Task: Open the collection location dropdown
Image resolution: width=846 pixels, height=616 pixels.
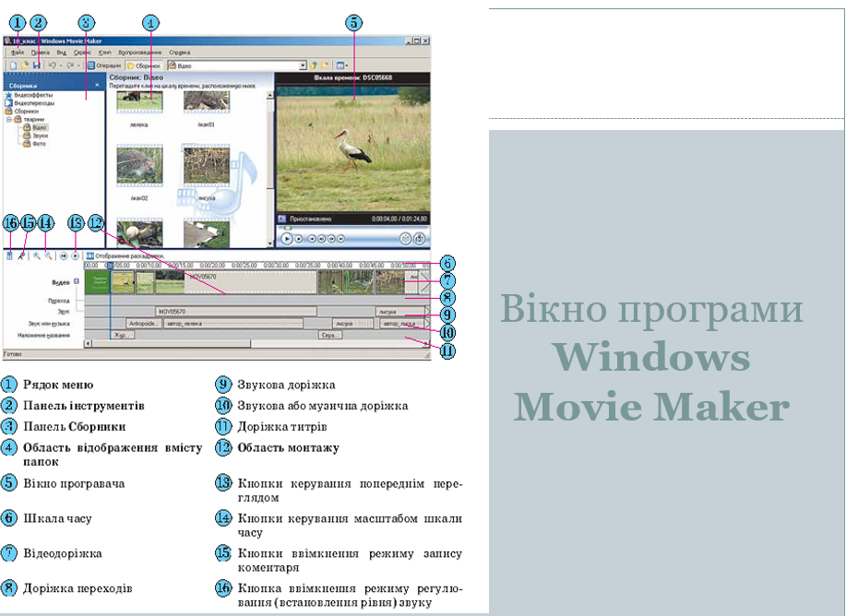Action: click(x=303, y=66)
